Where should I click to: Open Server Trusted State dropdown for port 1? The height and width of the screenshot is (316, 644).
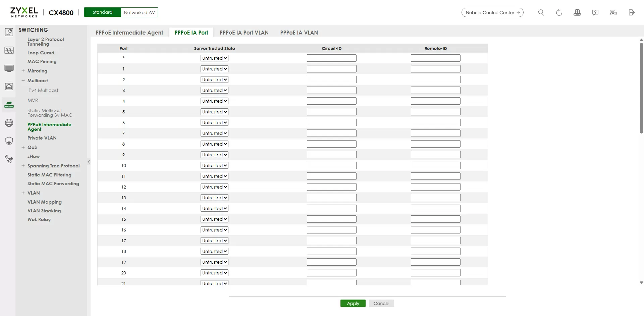(x=214, y=69)
